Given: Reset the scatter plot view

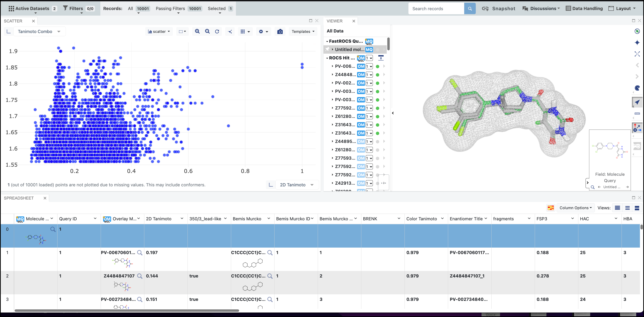Looking at the screenshot, I should point(217,31).
